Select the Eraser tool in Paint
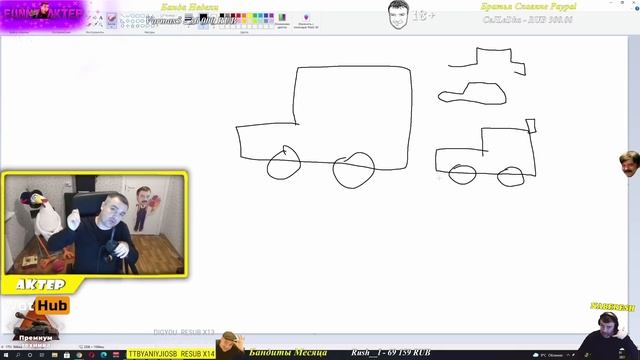Image resolution: width=640 pixels, height=360 pixels. (x=89, y=24)
